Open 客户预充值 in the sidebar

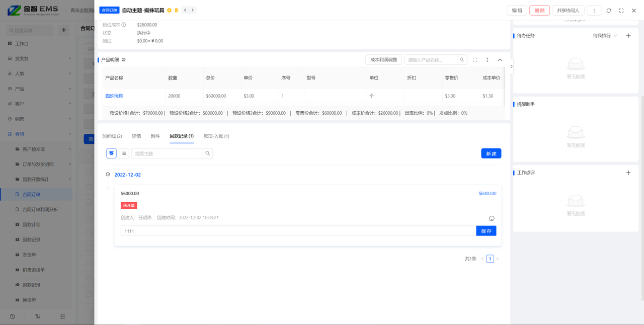36,149
